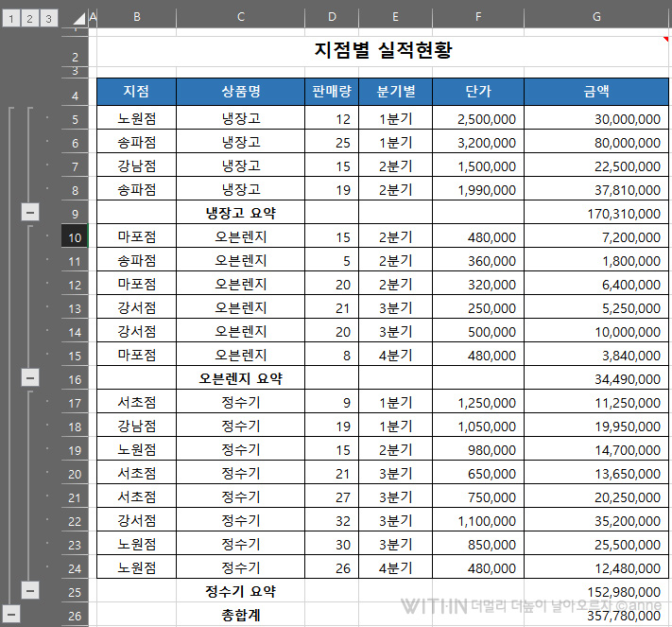Select amount 37,810,000

point(596,189)
